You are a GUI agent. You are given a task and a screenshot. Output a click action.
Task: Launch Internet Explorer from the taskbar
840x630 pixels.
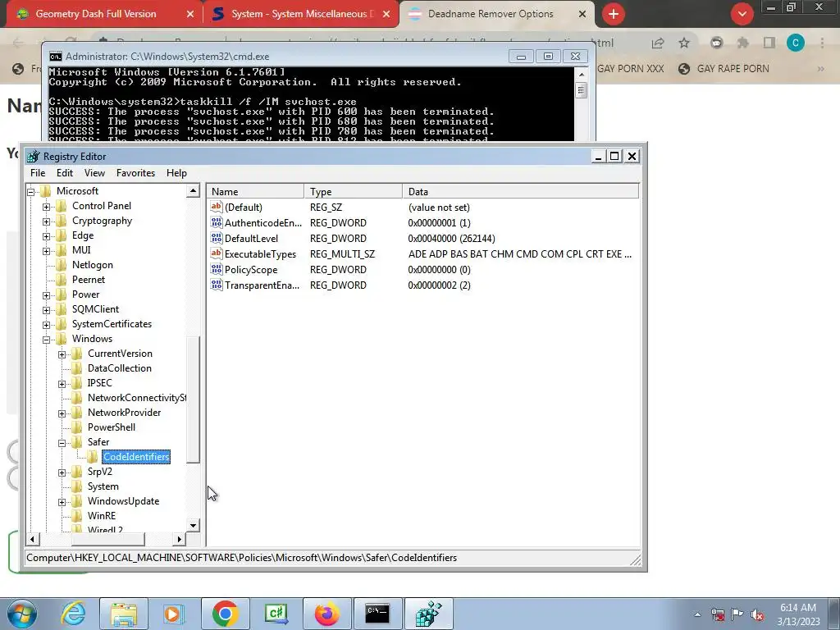click(x=73, y=614)
